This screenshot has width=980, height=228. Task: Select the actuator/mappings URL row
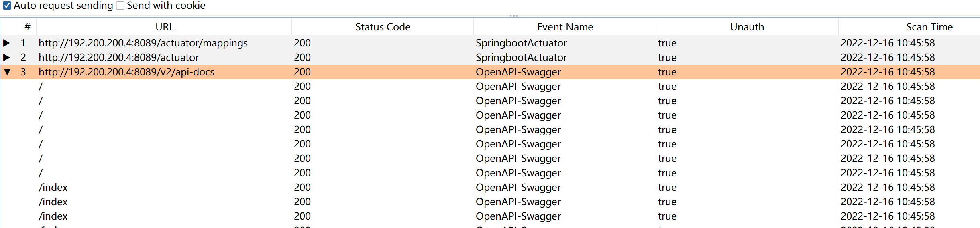click(x=490, y=43)
